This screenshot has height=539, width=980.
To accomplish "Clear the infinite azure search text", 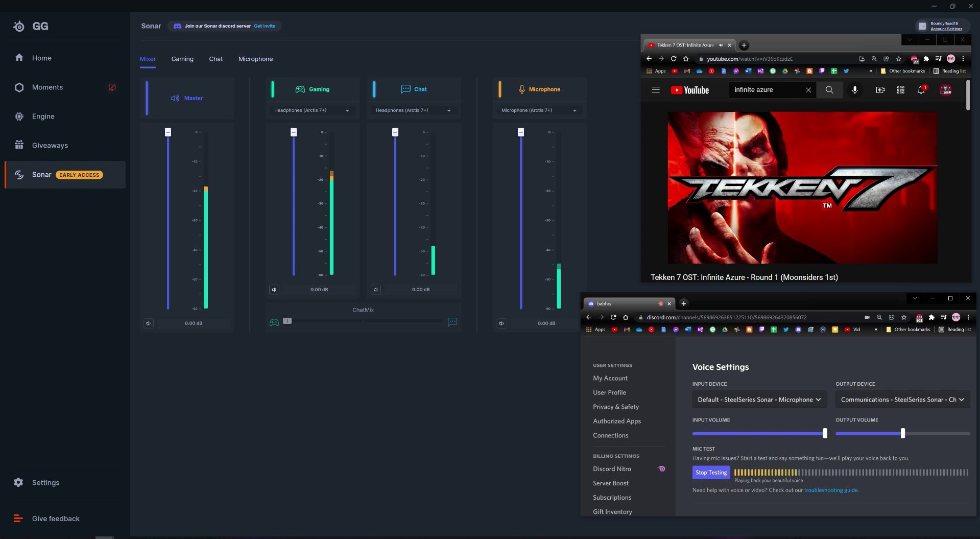I will coord(808,90).
